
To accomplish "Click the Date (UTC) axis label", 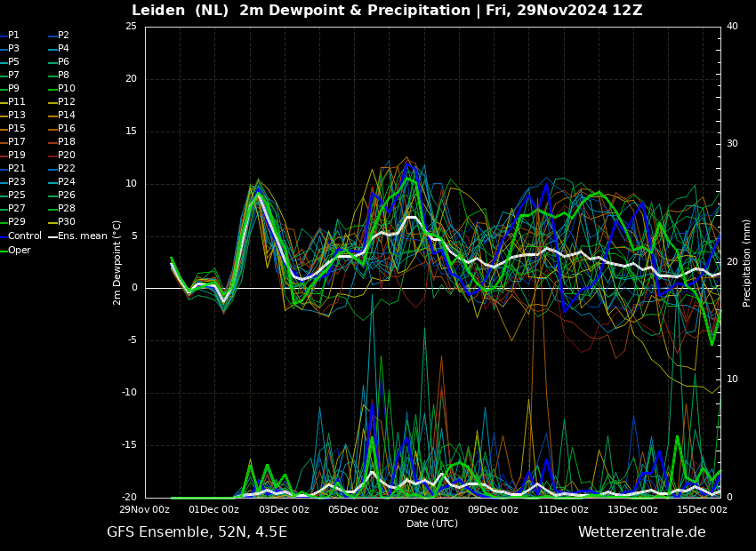I will click(x=432, y=523).
